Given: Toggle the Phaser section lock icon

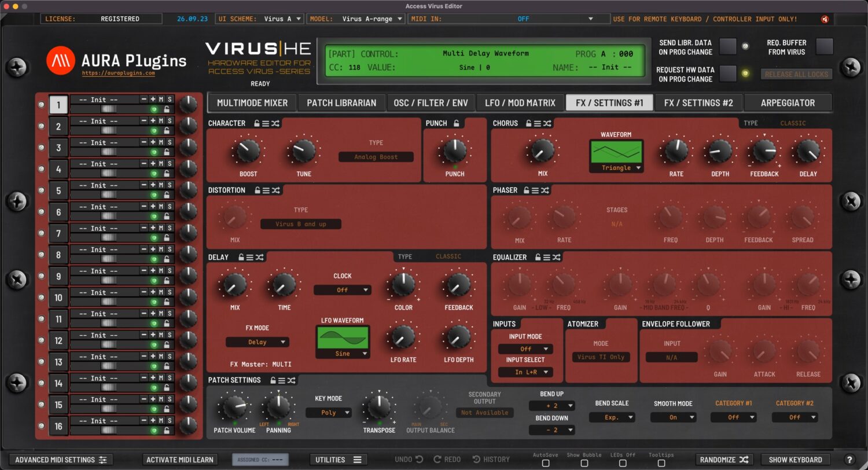Looking at the screenshot, I should pos(527,190).
